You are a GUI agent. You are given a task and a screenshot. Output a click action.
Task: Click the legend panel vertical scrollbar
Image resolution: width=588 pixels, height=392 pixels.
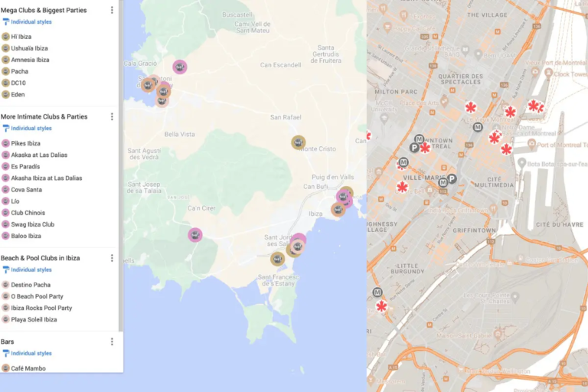coord(121,166)
